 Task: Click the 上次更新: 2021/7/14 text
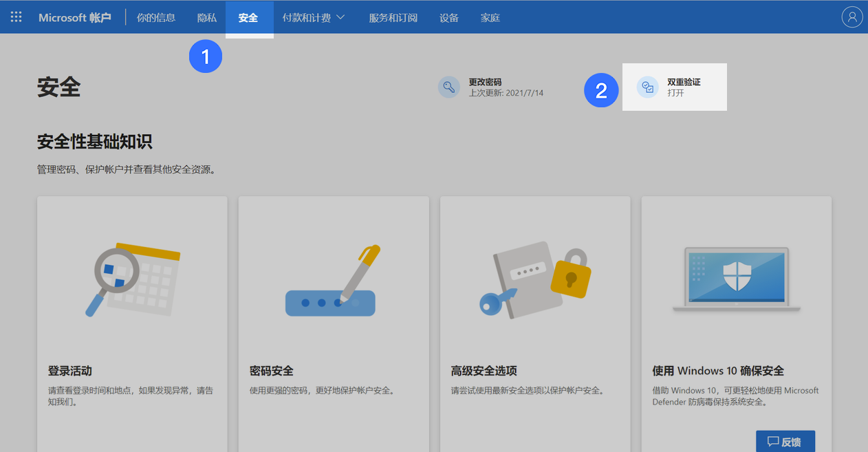click(506, 93)
